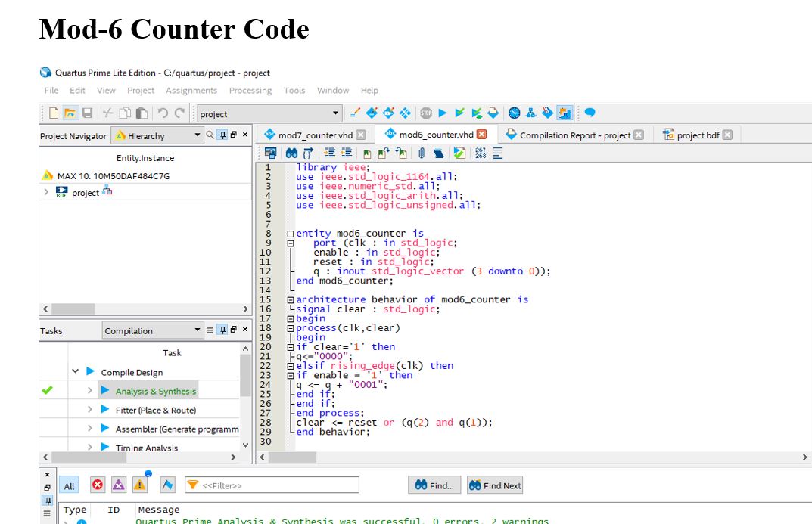This screenshot has width=812, height=524.
Task: Click the Find... button in message pane
Action: click(434, 485)
